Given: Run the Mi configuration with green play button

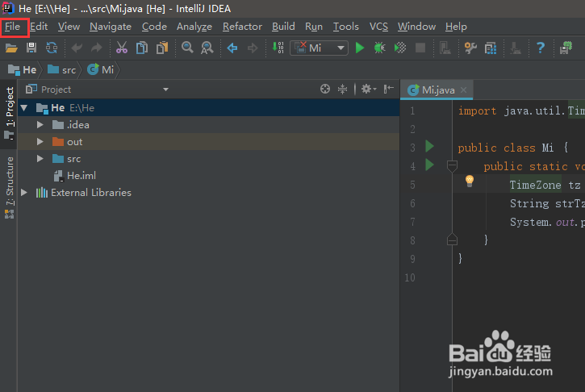Looking at the screenshot, I should click(x=360, y=48).
